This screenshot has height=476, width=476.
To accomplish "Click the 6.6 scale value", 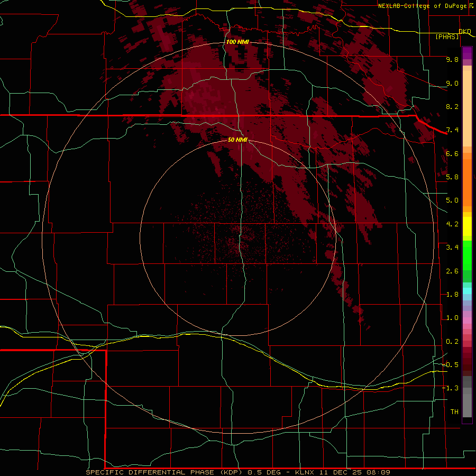I will tap(452, 153).
